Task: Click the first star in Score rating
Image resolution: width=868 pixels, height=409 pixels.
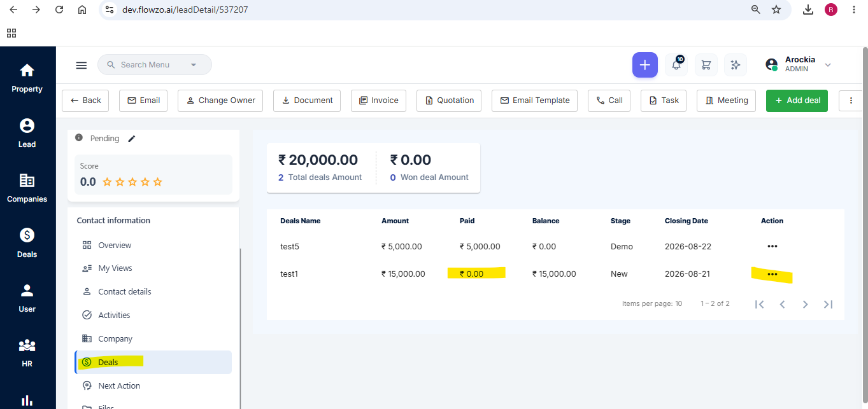Action: click(x=107, y=182)
